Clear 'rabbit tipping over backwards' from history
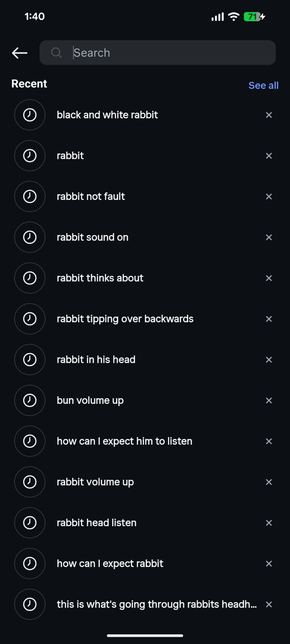 click(x=269, y=319)
